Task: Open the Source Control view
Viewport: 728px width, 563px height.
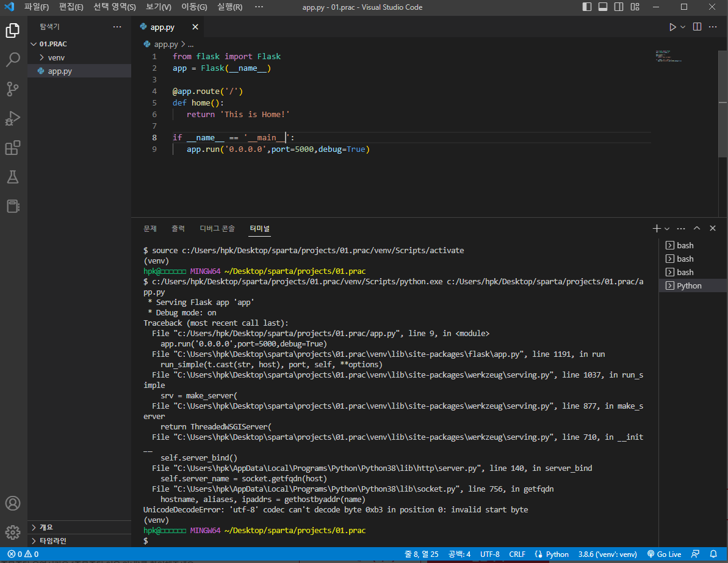Action: [x=13, y=88]
